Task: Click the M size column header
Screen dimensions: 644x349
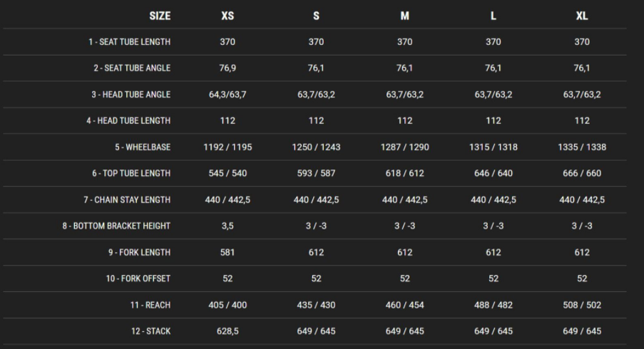Action: (404, 16)
